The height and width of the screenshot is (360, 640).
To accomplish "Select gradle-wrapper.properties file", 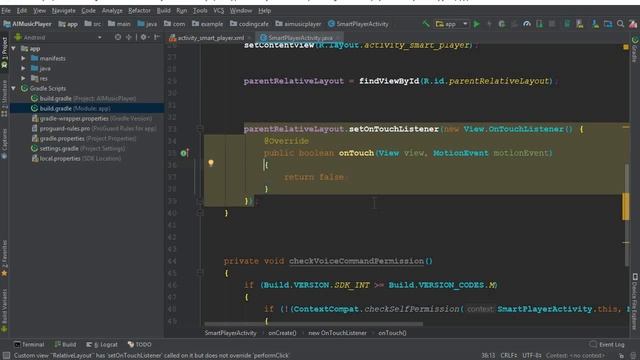I will point(91,118).
